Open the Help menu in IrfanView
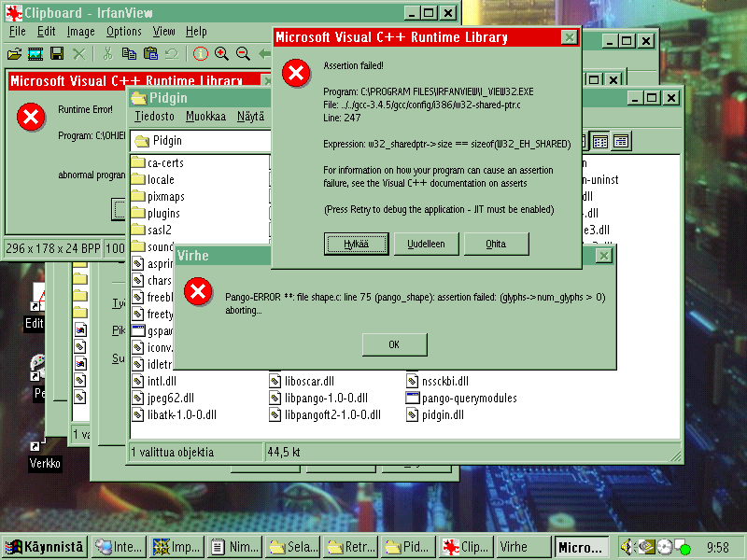Viewport: 747px width, 560px height. coord(196,32)
